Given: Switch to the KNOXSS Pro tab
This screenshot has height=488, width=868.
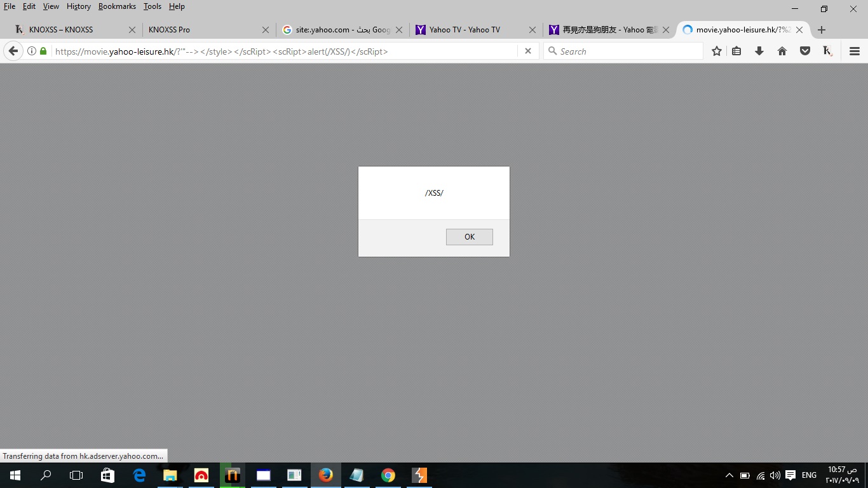Looking at the screenshot, I should [x=208, y=30].
